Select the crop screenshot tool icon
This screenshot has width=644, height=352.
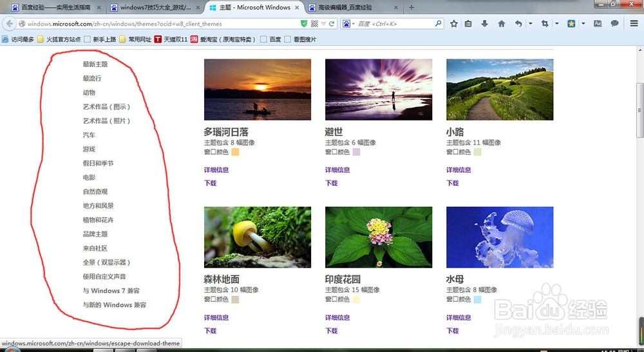(545, 24)
